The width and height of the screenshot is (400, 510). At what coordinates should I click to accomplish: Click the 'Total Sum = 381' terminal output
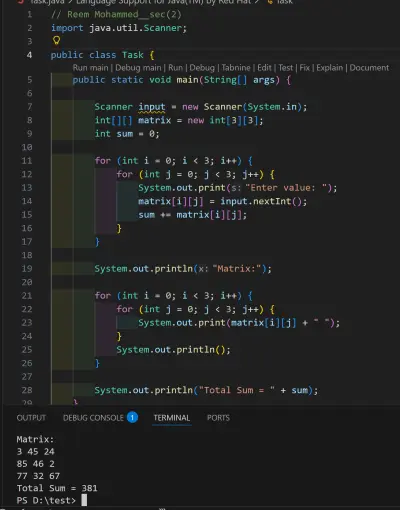(57, 488)
